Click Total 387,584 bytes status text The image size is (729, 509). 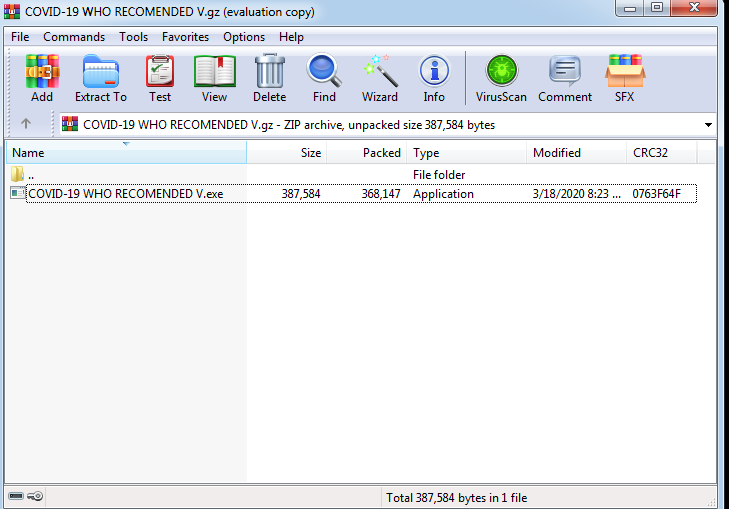457,498
